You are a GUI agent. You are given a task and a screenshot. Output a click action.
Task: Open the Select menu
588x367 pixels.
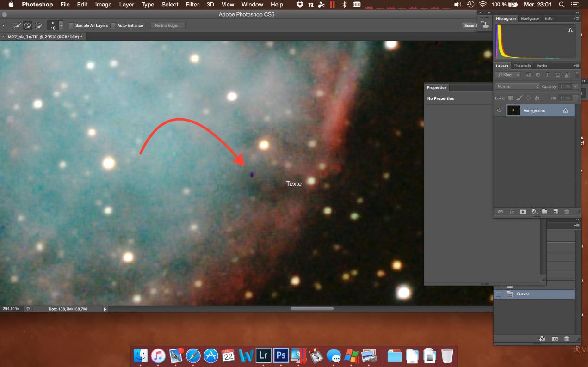tap(170, 5)
